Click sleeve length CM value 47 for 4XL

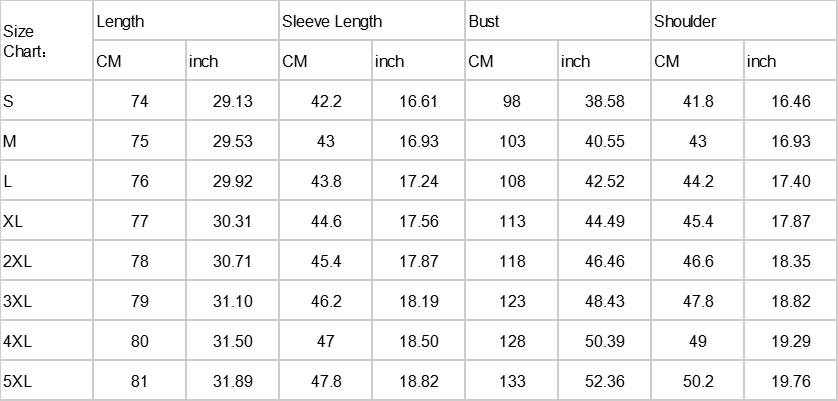click(x=326, y=341)
